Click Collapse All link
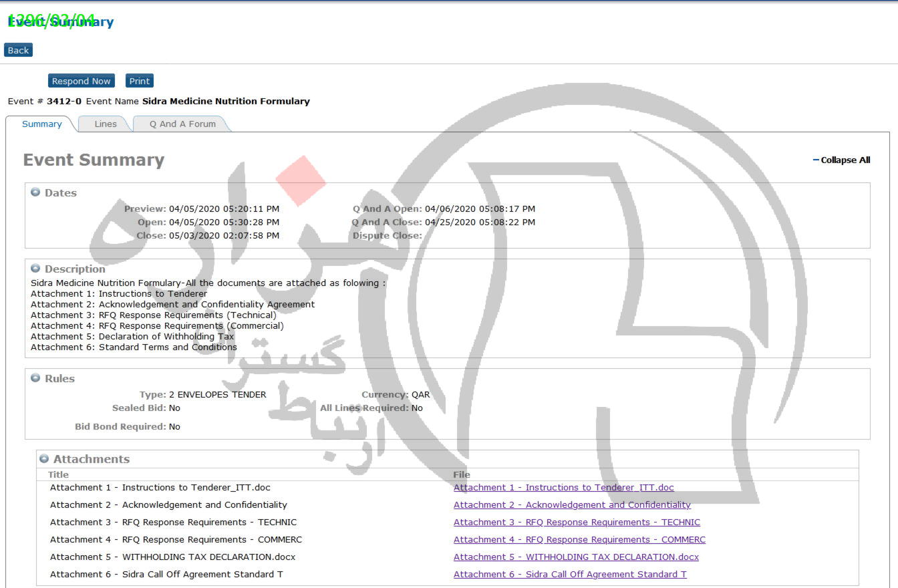This screenshot has width=898, height=588. pyautogui.click(x=842, y=160)
